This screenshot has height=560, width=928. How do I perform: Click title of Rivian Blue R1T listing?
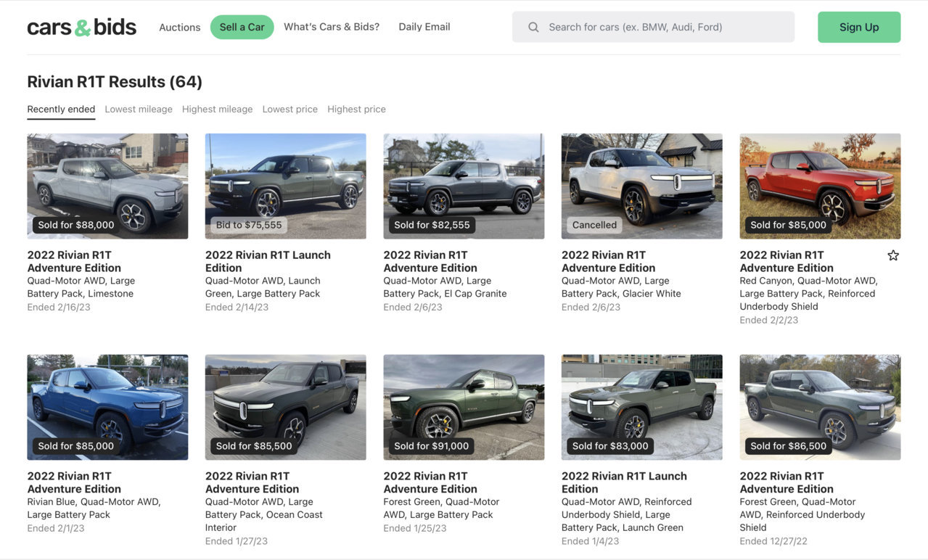click(74, 482)
